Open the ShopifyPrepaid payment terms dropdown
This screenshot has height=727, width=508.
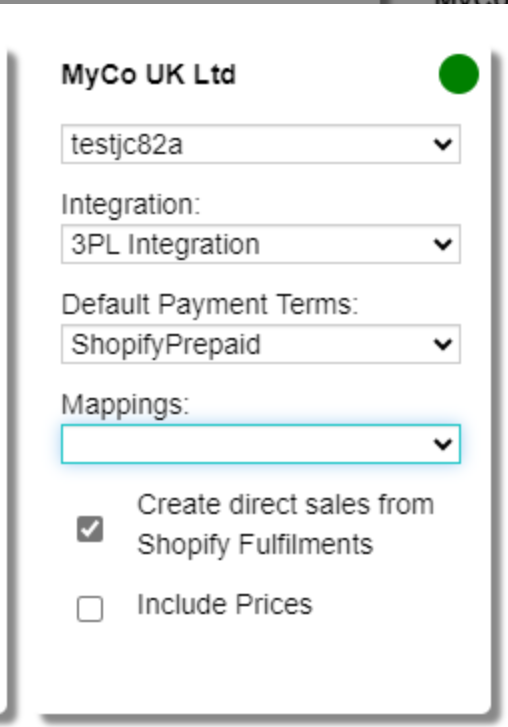(x=260, y=344)
